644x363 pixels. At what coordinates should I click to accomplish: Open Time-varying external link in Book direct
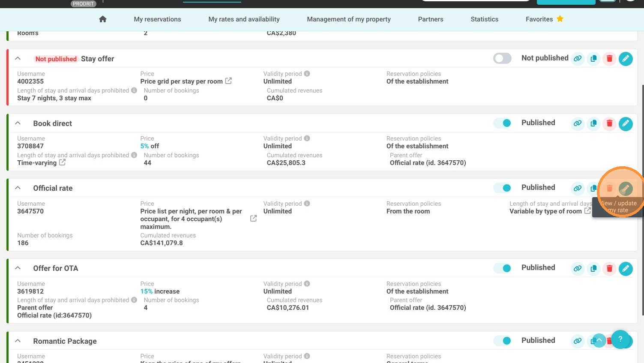click(62, 162)
